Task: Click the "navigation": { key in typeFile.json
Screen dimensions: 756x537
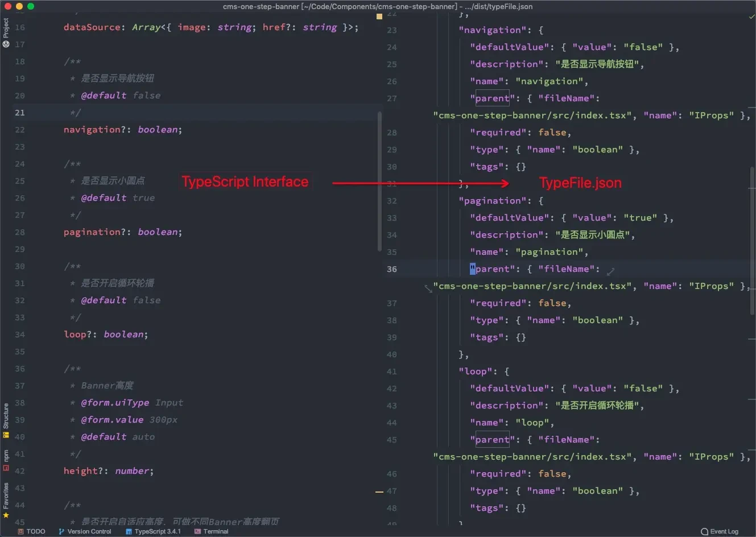Action: (501, 30)
